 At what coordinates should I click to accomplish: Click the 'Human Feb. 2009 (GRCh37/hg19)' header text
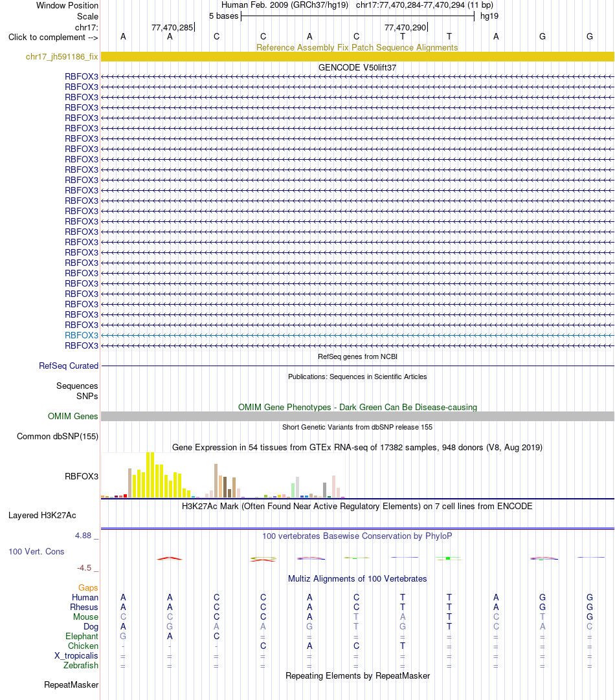[285, 5]
